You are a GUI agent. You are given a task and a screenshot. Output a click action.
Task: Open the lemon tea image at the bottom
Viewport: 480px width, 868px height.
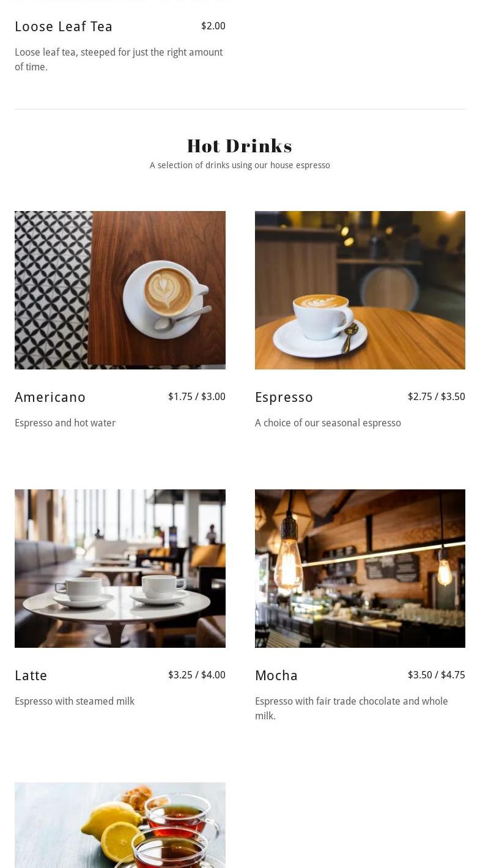pos(120,825)
